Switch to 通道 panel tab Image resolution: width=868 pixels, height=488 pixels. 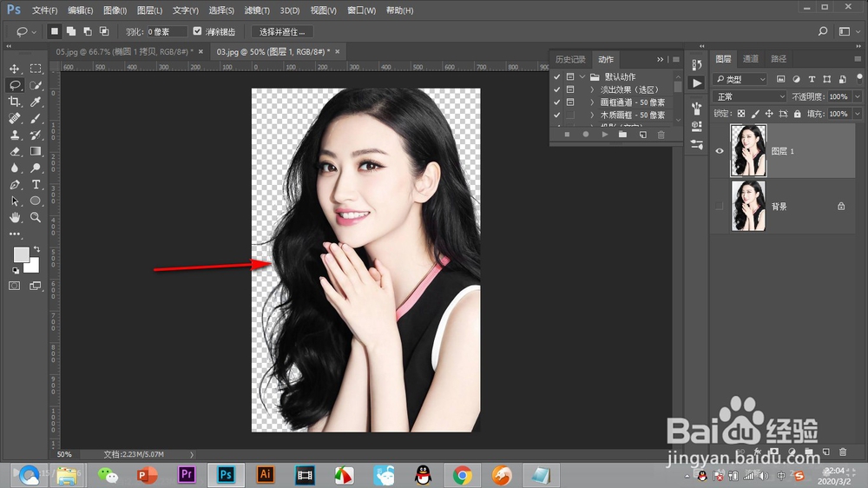(x=751, y=59)
